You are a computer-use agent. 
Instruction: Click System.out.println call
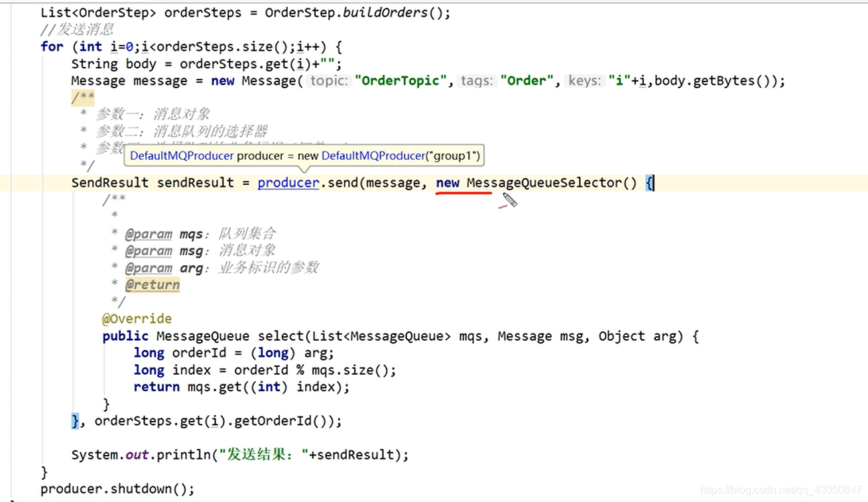click(240, 455)
